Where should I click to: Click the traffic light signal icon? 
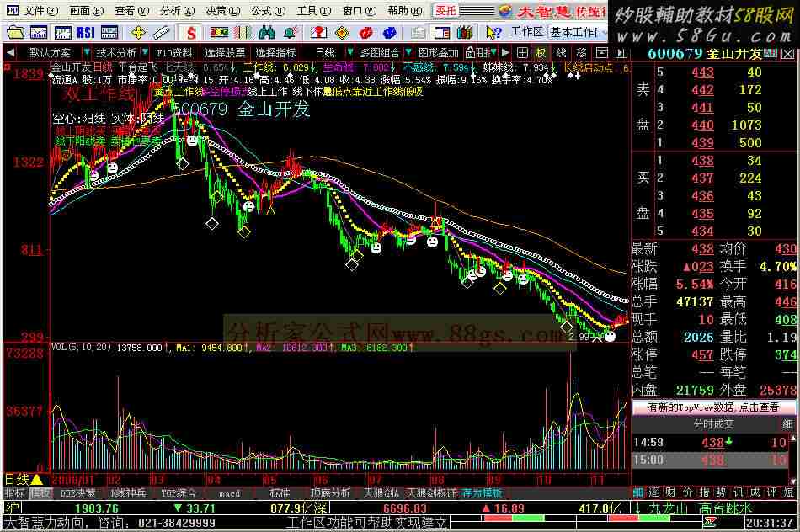219,33
